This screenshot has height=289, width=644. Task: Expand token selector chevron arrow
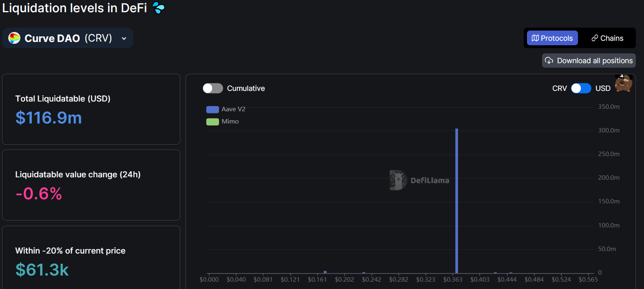[124, 38]
